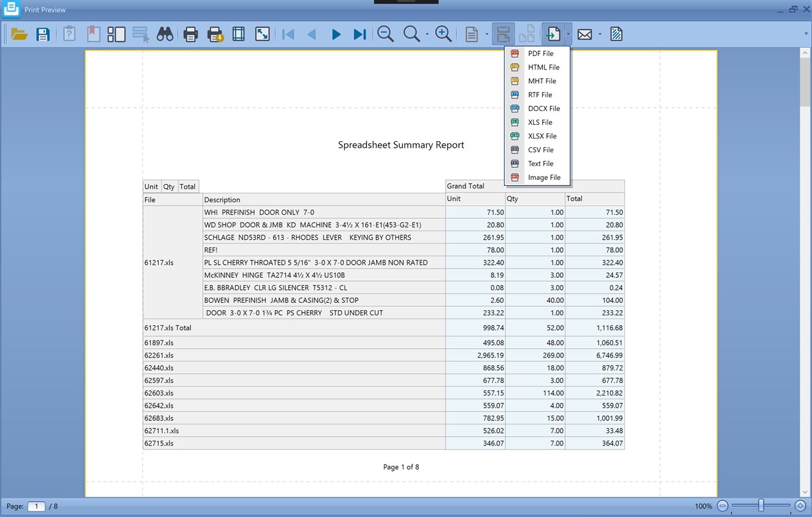Screen dimensions: 812x517
Task: Open the page layout view dropdown
Action: coord(488,34)
